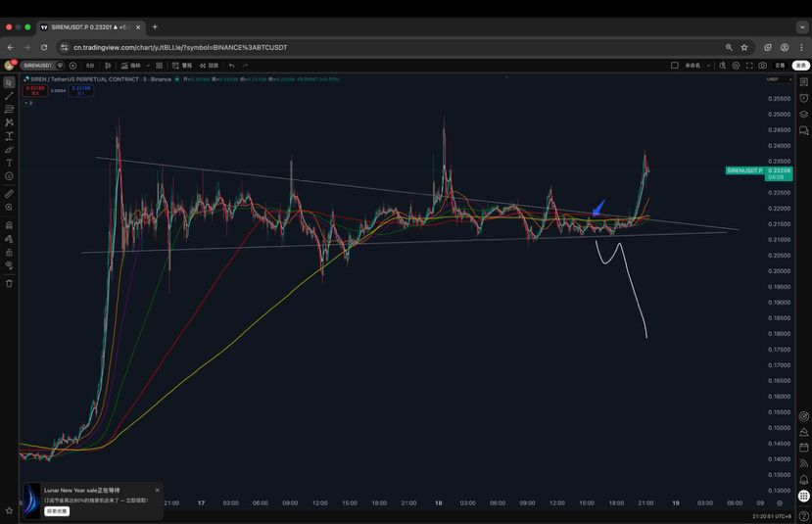Toggle lock all drawings
Screen dimensions: 812x524
click(x=9, y=252)
